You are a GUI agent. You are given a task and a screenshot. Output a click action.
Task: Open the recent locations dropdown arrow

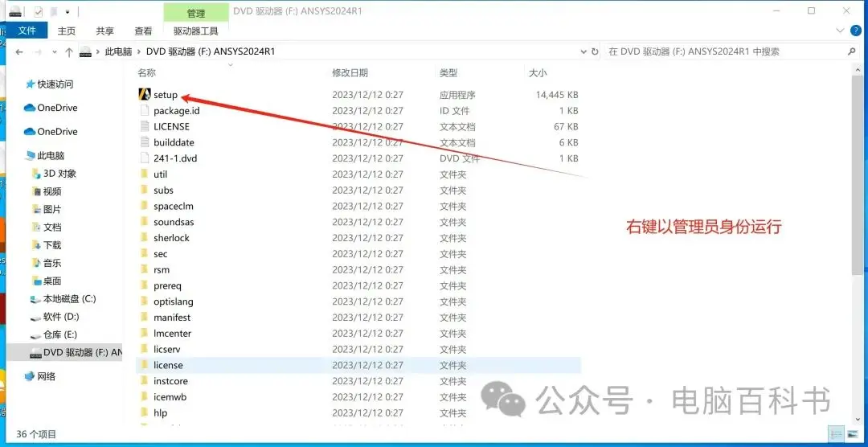pyautogui.click(x=55, y=51)
